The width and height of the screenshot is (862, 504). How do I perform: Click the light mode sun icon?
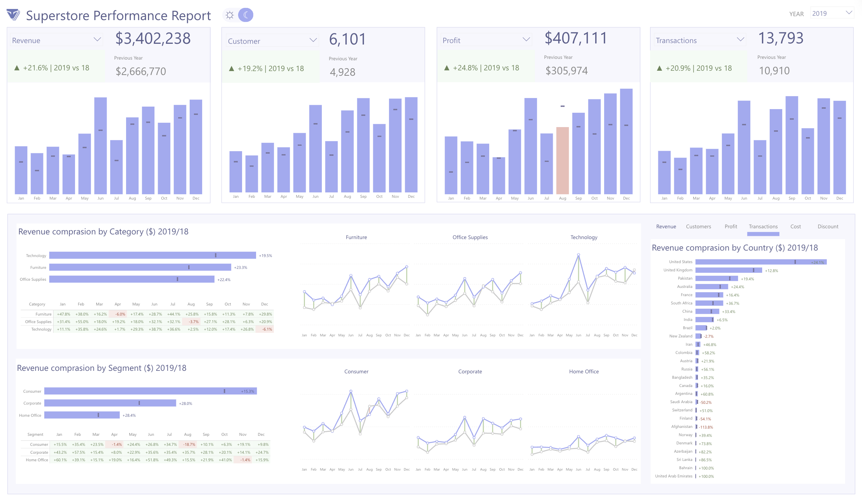click(x=230, y=15)
